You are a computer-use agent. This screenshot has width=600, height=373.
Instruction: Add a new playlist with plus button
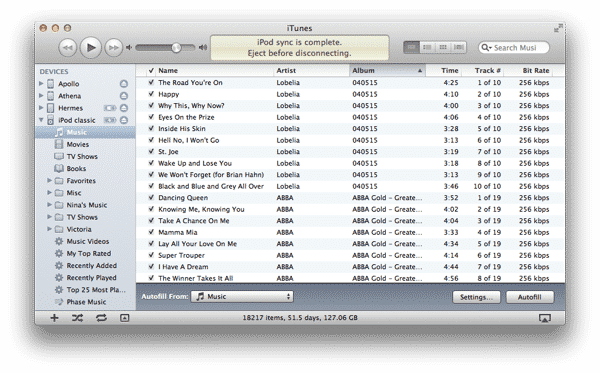(x=54, y=318)
